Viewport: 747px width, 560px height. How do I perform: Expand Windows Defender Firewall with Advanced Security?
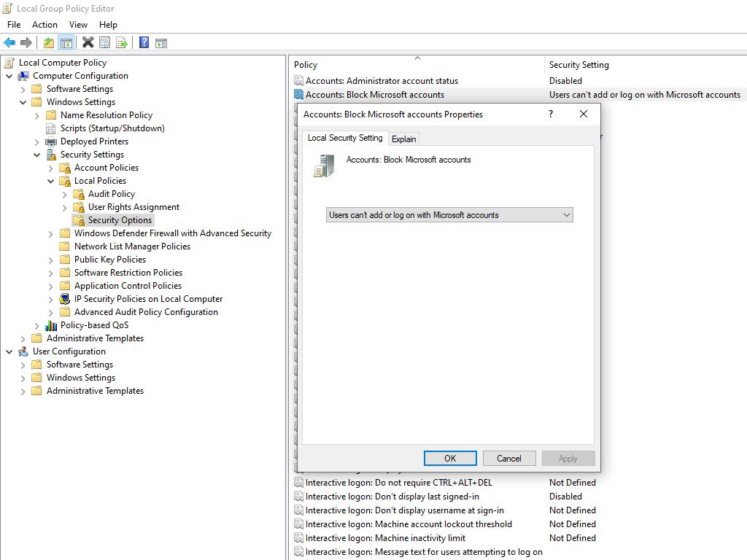50,233
